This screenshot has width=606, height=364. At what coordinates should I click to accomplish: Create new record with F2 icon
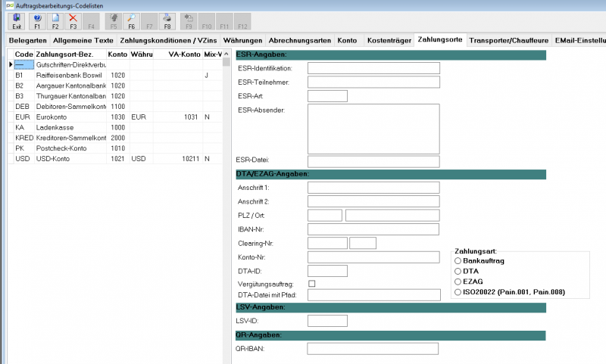(x=55, y=22)
